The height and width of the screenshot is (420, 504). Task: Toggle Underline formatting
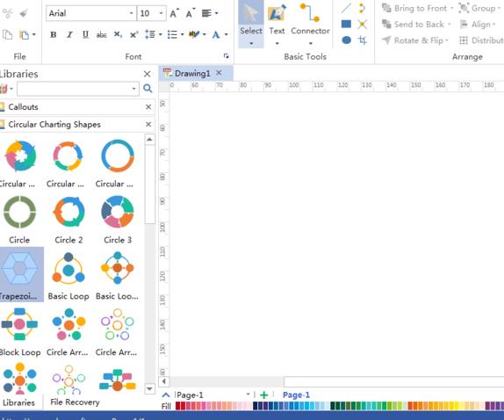click(85, 35)
